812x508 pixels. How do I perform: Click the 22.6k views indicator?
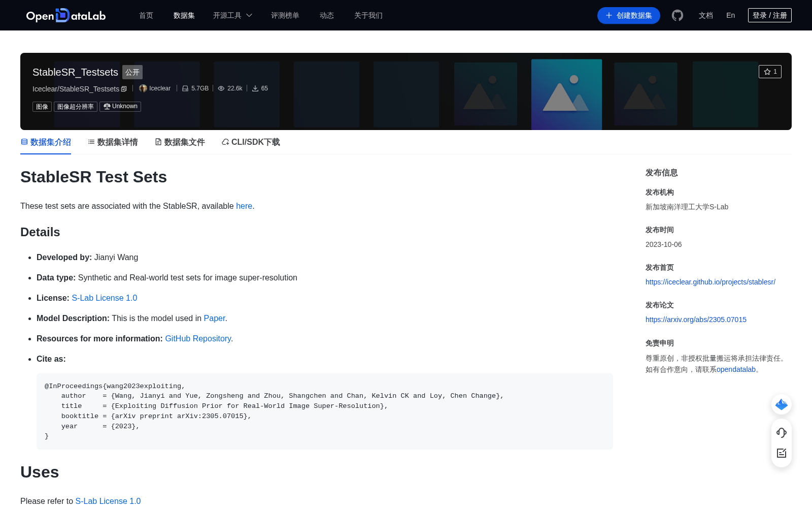click(x=230, y=88)
